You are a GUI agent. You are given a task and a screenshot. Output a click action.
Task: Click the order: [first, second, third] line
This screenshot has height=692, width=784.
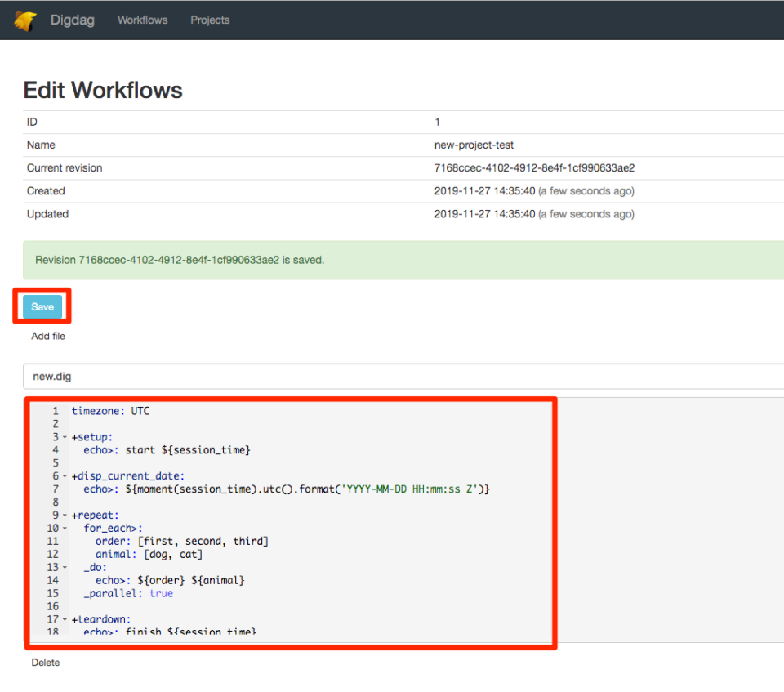click(181, 542)
